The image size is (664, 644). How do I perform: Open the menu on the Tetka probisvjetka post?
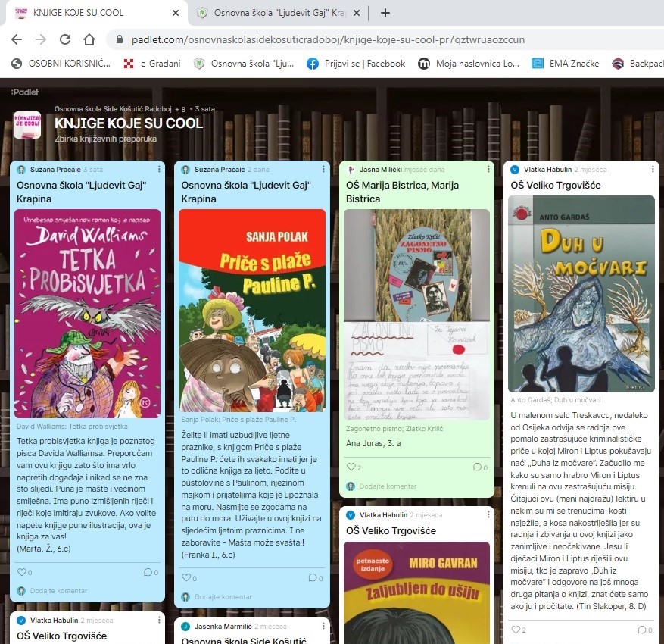pos(159,169)
